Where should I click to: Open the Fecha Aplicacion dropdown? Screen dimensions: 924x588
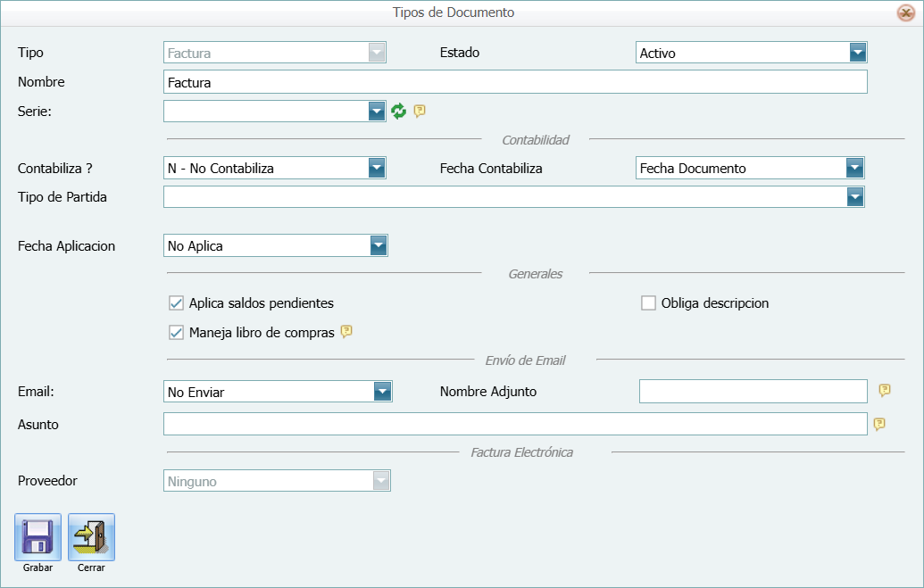(379, 245)
